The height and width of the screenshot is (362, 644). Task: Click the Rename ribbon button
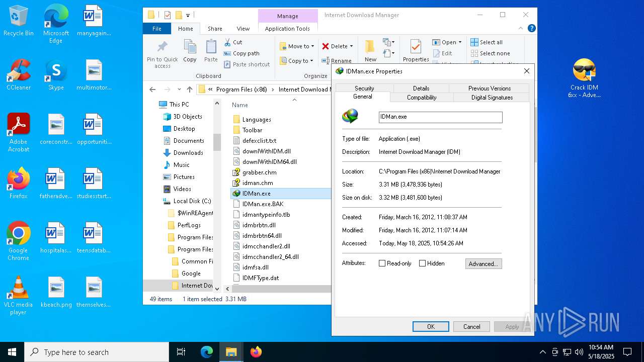(x=337, y=61)
